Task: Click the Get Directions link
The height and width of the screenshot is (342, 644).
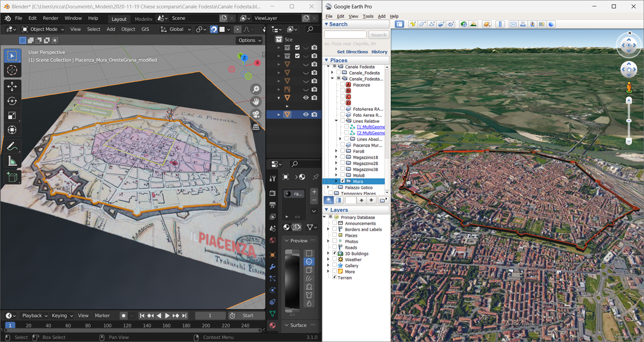Action: [353, 52]
